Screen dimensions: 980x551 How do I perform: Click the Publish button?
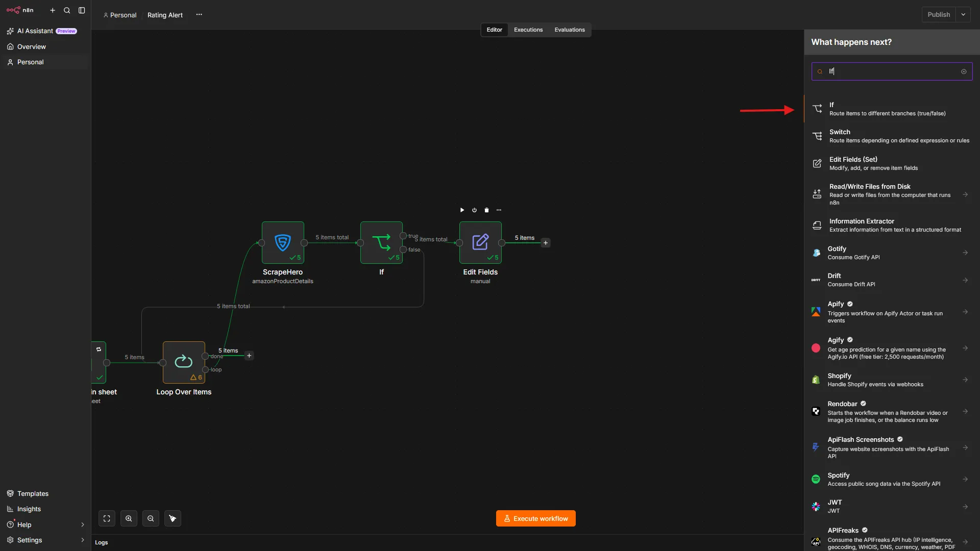pos(939,15)
